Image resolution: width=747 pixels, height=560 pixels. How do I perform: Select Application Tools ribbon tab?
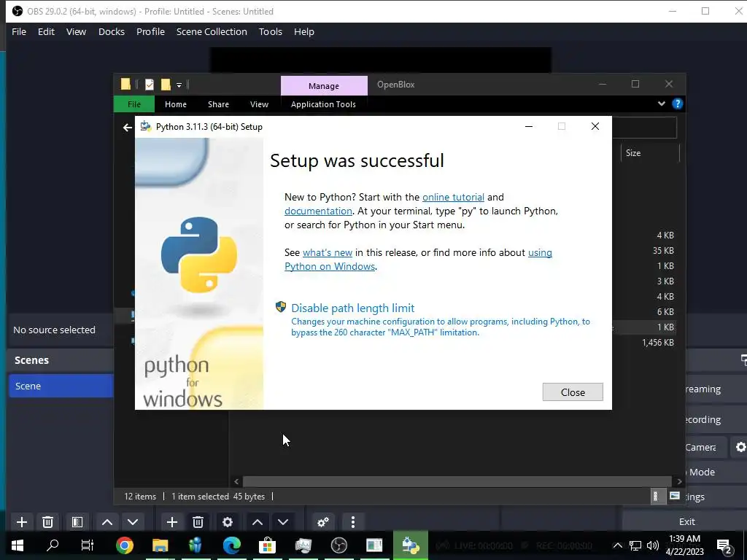(x=323, y=104)
